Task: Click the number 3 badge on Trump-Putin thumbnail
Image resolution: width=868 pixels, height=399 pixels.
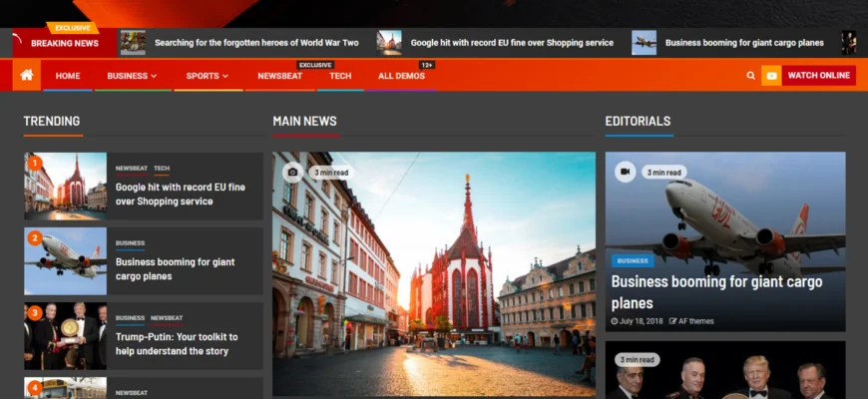Action: 35,313
